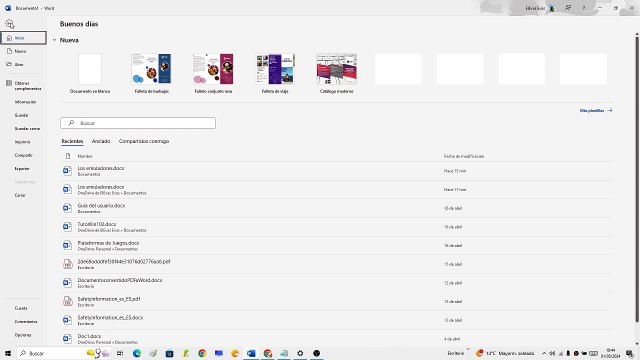Select Inicio home icon in sidebar
This screenshot has width=640, height=360.
point(9,38)
